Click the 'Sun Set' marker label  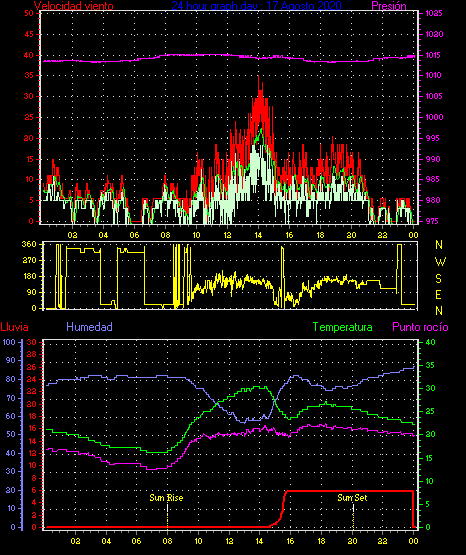[352, 498]
